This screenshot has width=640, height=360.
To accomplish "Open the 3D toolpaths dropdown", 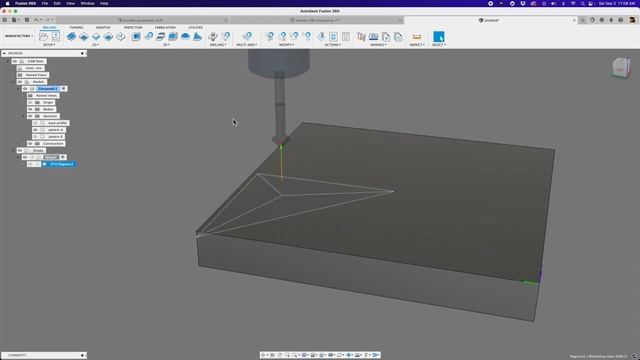I will tap(166, 44).
